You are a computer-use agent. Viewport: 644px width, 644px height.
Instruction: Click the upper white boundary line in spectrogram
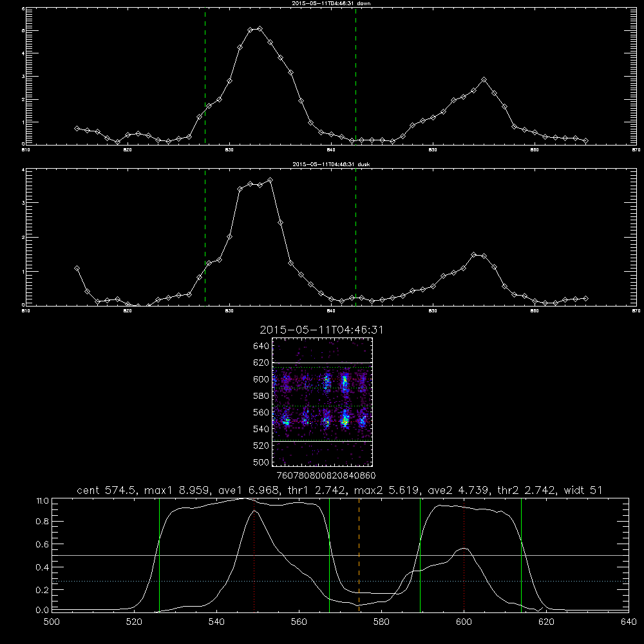tap(322, 363)
